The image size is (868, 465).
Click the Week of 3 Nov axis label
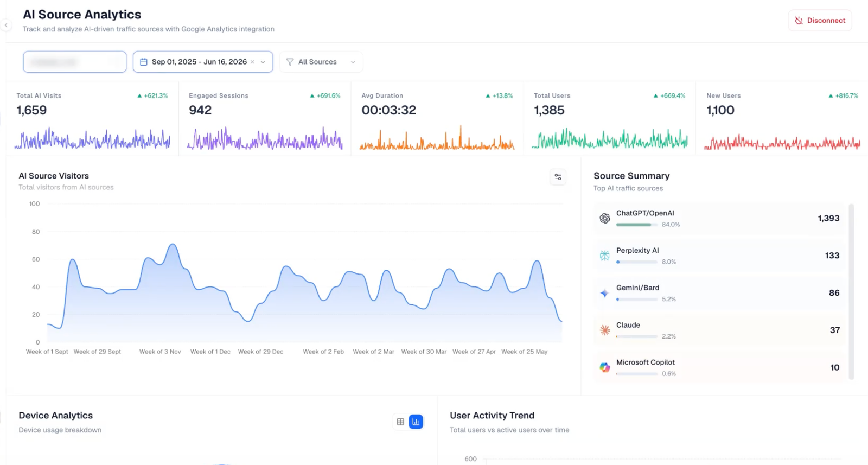(x=160, y=352)
